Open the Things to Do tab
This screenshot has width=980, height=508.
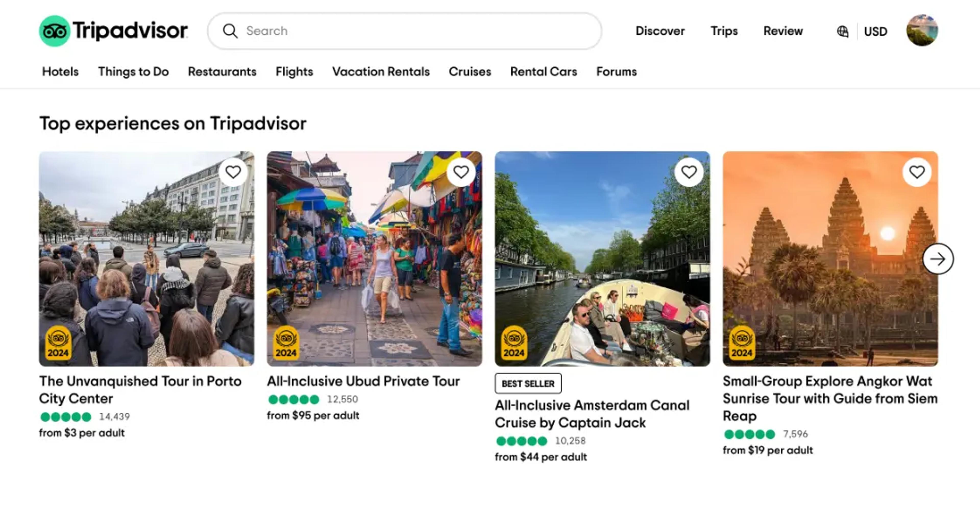(133, 71)
